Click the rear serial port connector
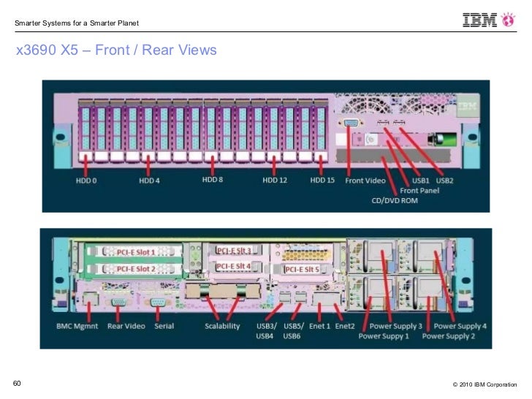 pyautogui.click(x=157, y=302)
